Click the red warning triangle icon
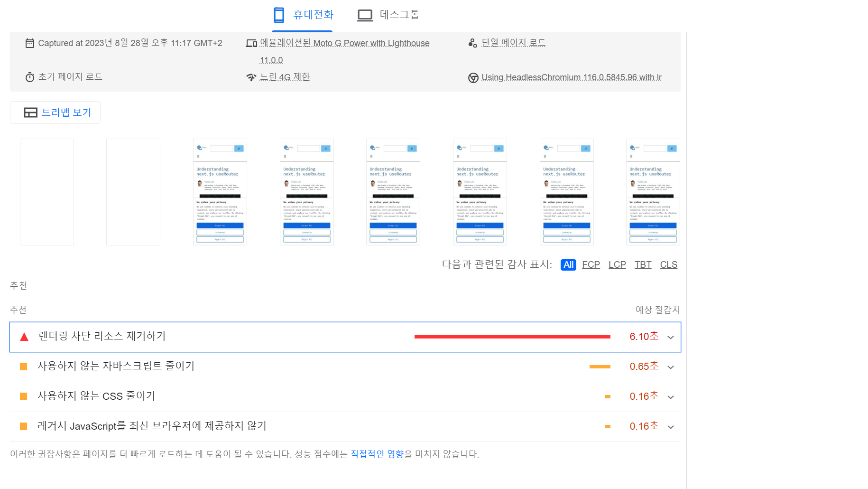Screen dimensions: 868x489 click(24, 337)
